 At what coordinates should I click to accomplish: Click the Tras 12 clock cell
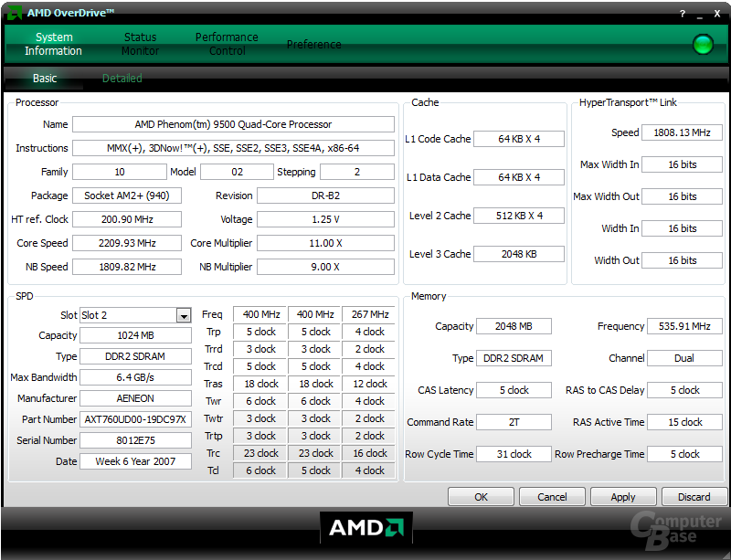coord(369,384)
